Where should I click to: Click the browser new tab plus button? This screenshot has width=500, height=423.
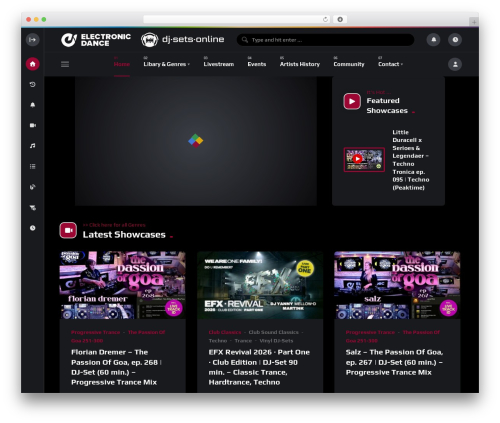point(474,22)
